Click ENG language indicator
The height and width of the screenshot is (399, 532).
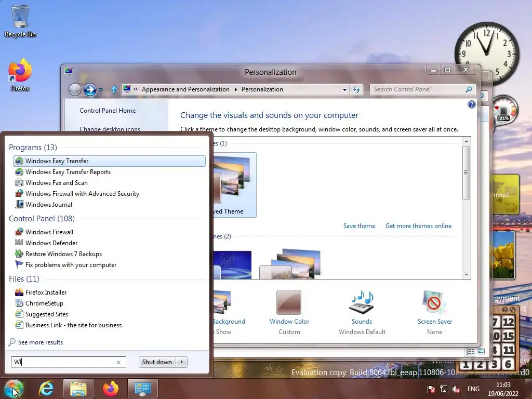[x=473, y=389]
